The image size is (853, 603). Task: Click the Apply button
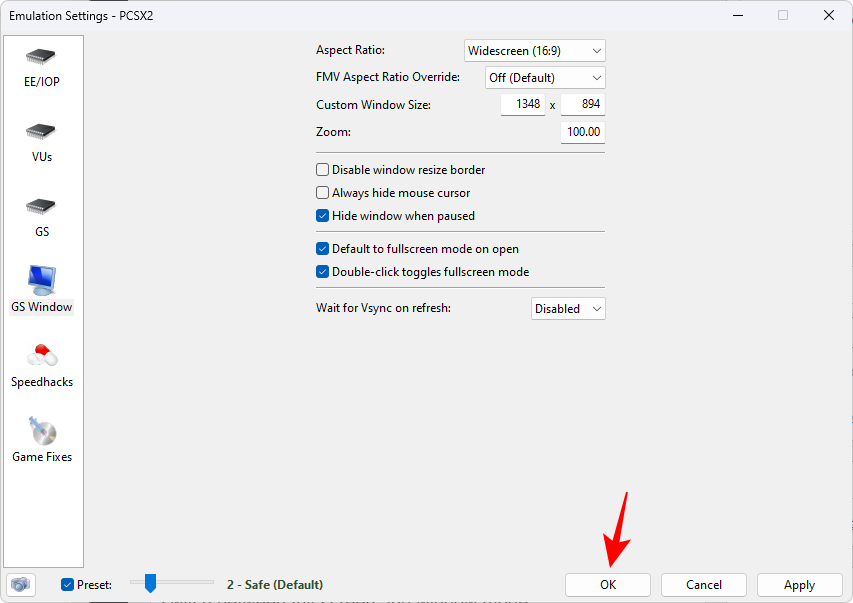tap(799, 584)
